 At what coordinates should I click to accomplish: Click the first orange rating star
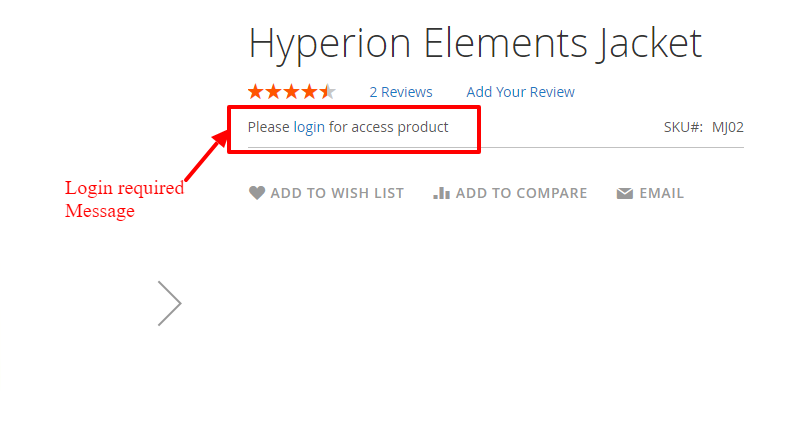click(255, 92)
